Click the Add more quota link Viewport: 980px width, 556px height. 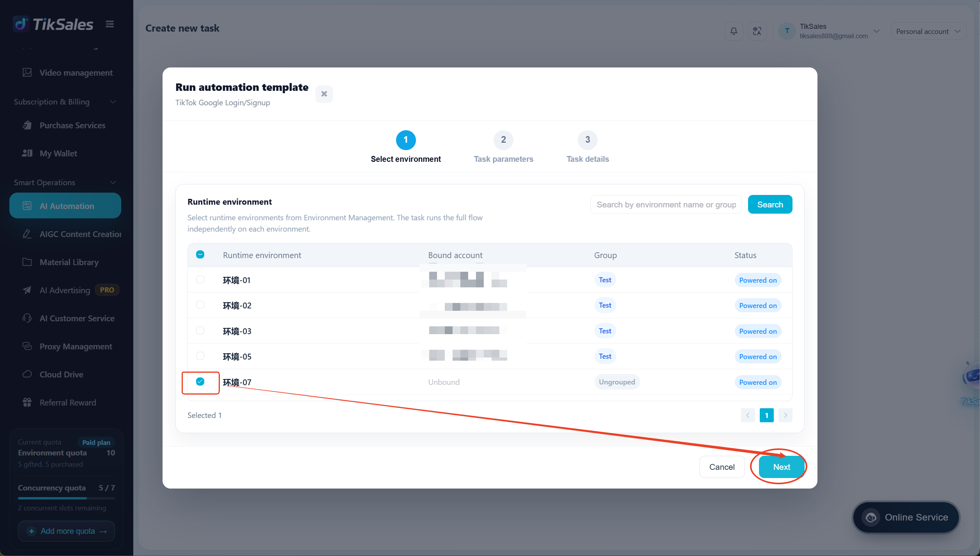coord(67,531)
